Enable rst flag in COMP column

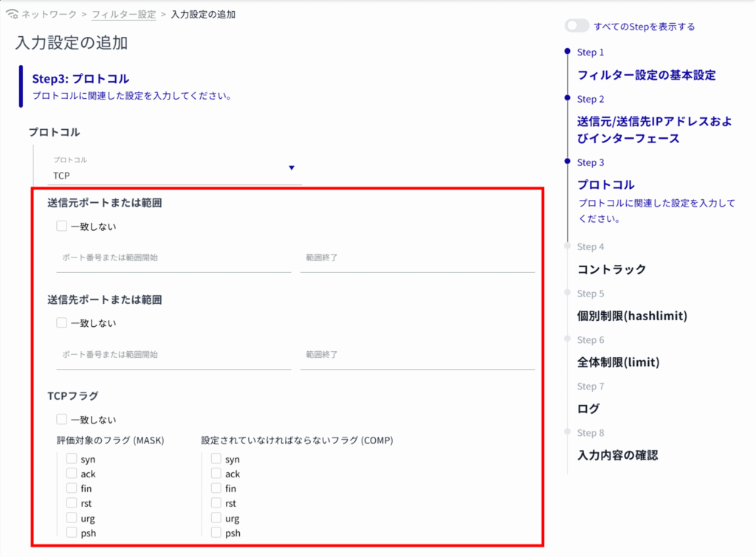(216, 503)
